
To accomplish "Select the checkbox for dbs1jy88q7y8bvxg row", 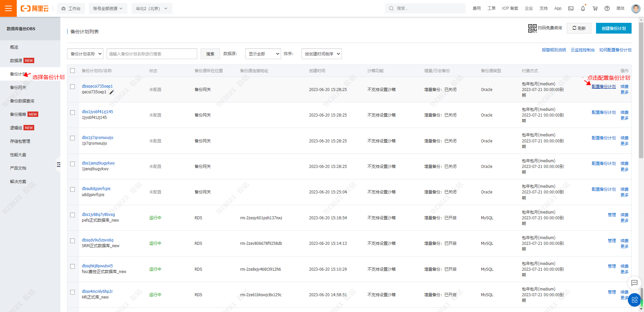I will pyautogui.click(x=72, y=215).
